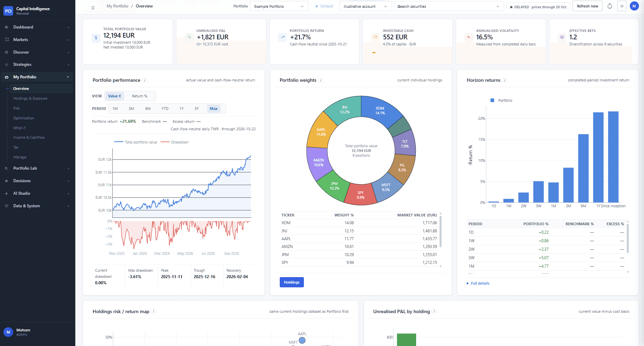Select the Max period
644x346 pixels.
(214, 109)
